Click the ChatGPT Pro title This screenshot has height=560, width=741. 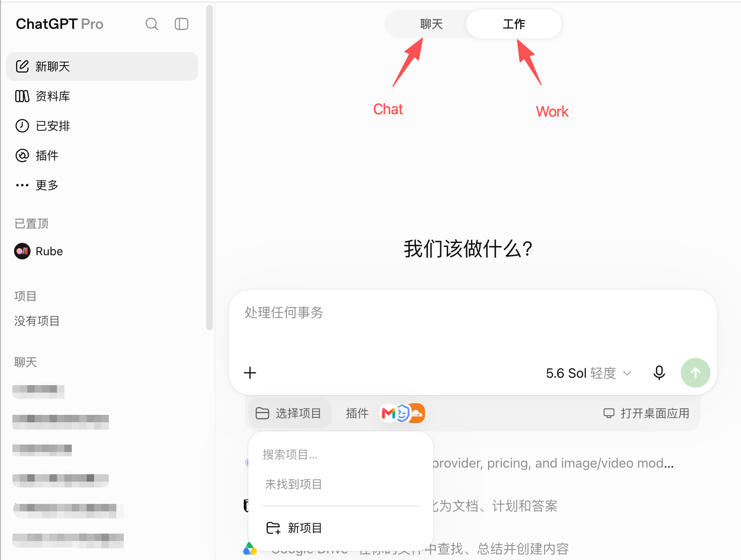point(59,24)
